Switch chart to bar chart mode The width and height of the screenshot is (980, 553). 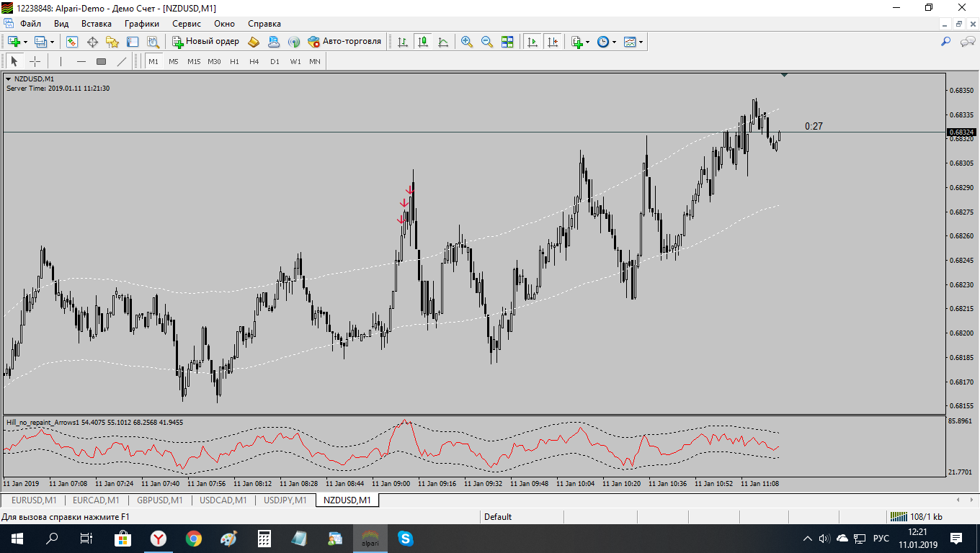(x=403, y=42)
